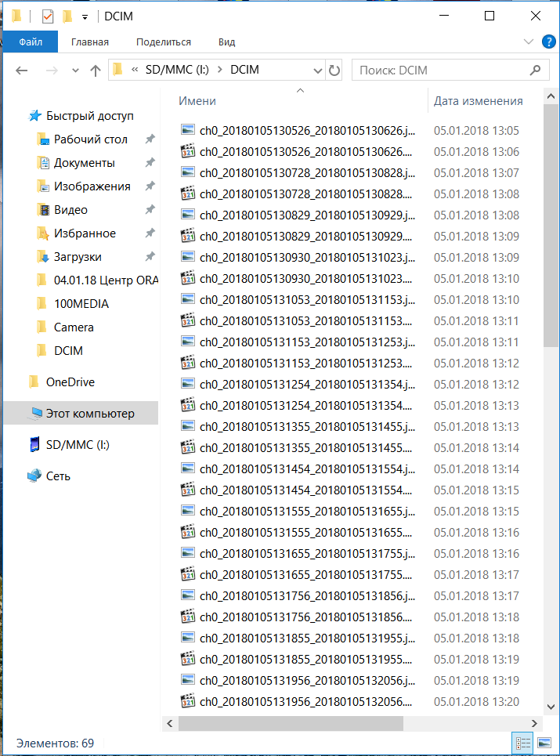The width and height of the screenshot is (560, 756).
Task: Open Customize Quick Access Toolbar dropdown
Action: (85, 16)
